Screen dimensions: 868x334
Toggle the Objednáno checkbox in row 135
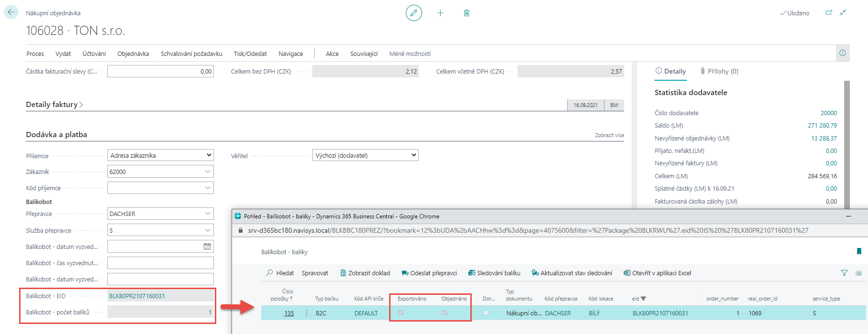(x=445, y=313)
